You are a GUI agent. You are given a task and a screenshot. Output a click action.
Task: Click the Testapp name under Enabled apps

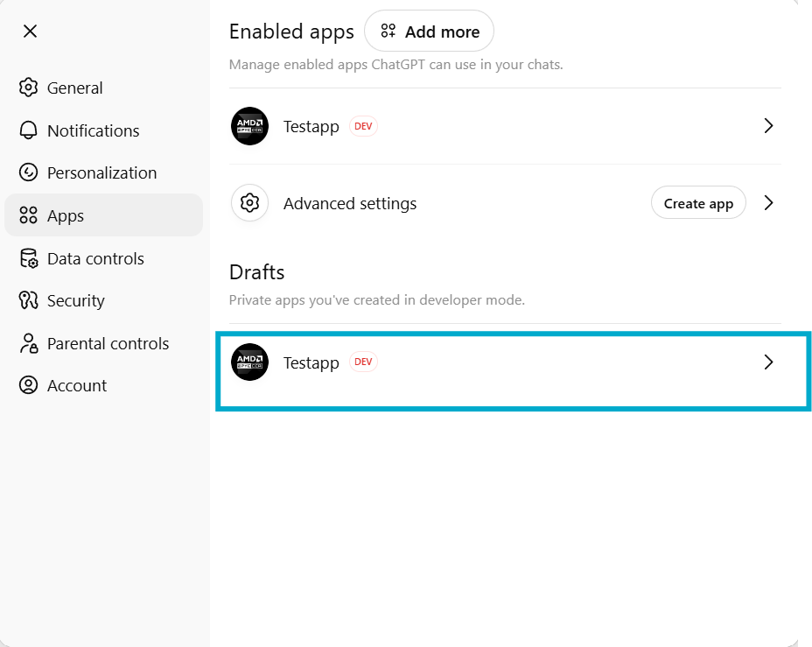click(x=311, y=126)
